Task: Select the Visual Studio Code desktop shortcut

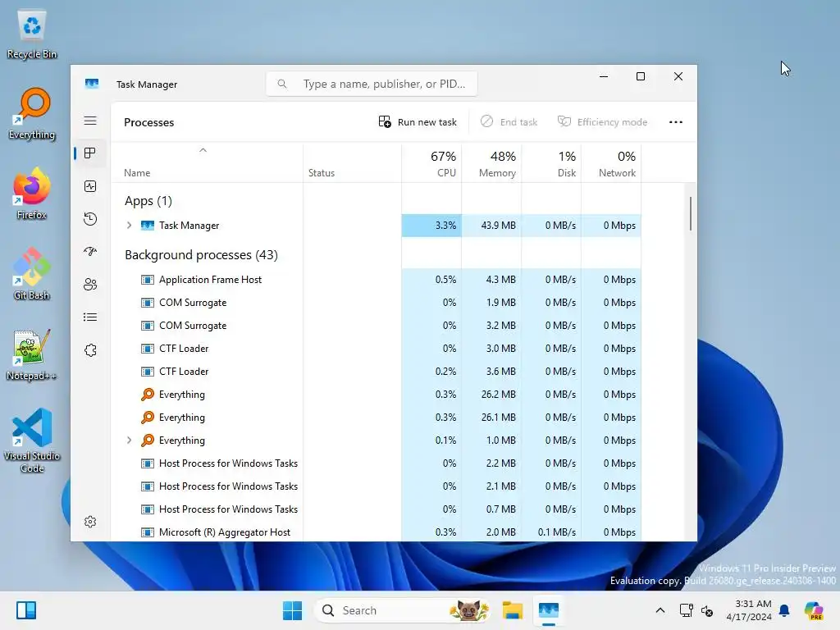Action: (x=32, y=441)
